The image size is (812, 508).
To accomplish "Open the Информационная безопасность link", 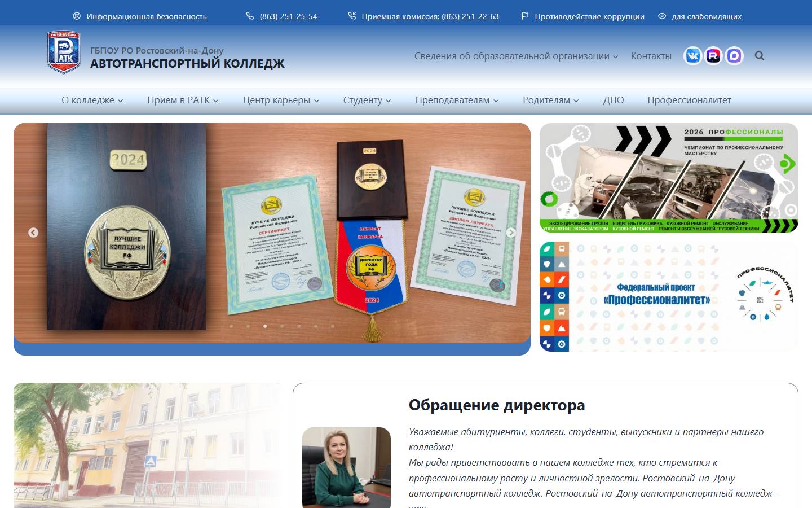I will coord(147,16).
